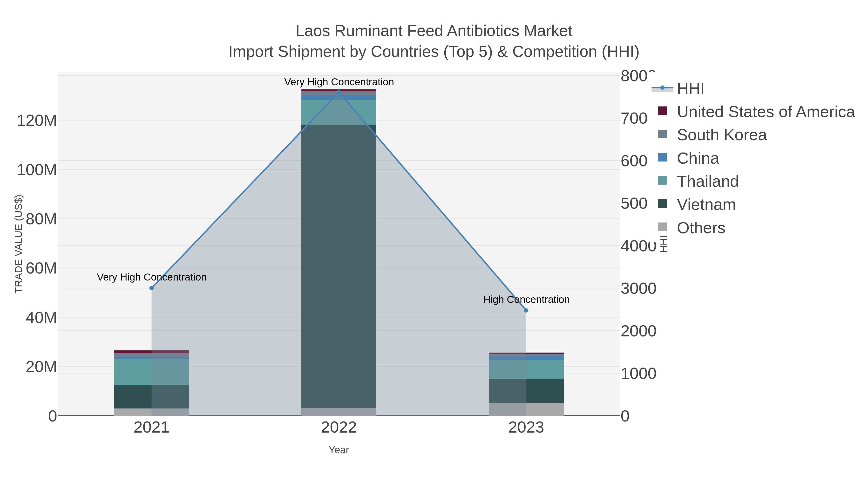Select the 2021 HHI data point
This screenshot has height=488, width=868.
pyautogui.click(x=152, y=288)
